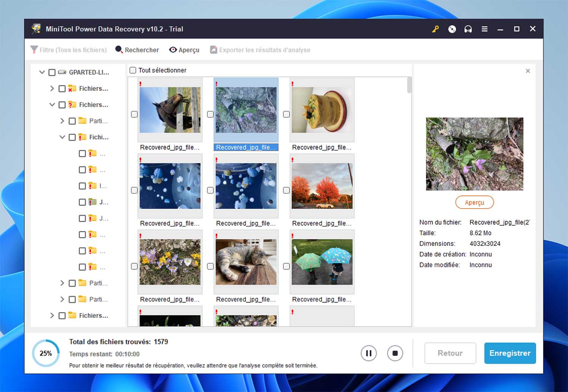
Task: Expand the second Parti... folder
Action: (x=62, y=283)
